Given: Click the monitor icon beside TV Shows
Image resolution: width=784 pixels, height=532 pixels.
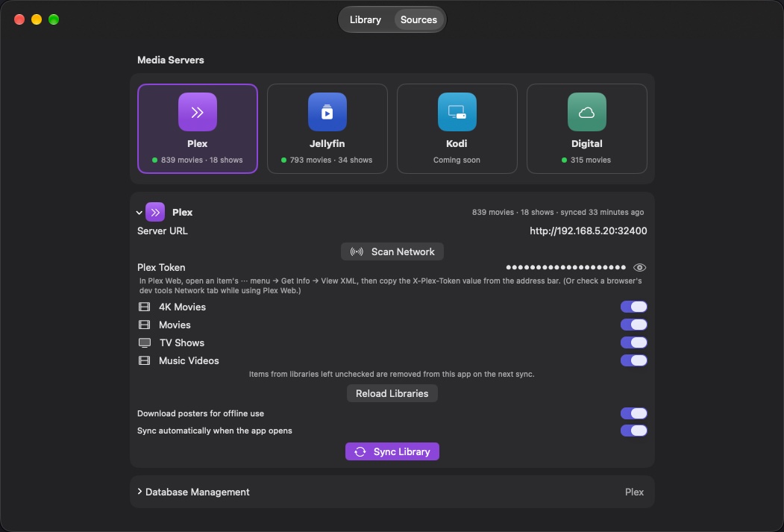Looking at the screenshot, I should [144, 343].
